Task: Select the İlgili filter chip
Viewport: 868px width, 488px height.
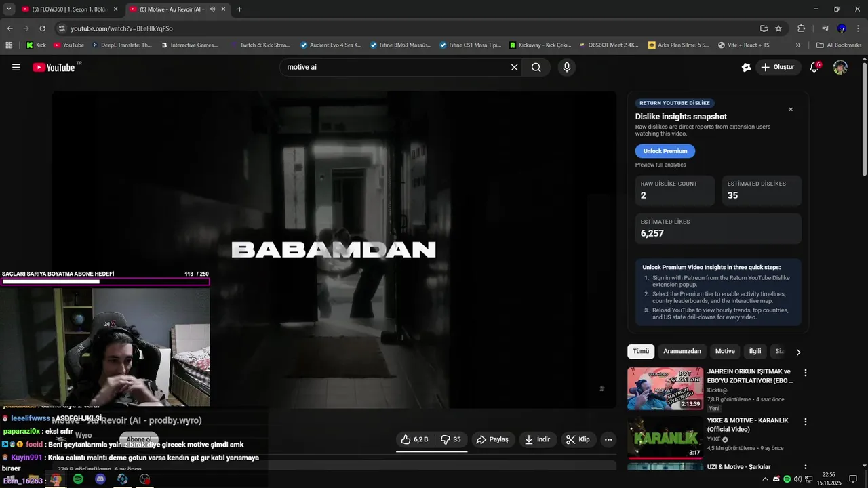Action: pyautogui.click(x=755, y=351)
